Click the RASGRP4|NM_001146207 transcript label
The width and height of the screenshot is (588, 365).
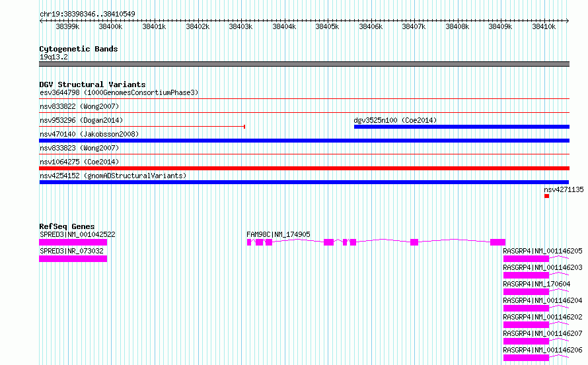tap(542, 333)
